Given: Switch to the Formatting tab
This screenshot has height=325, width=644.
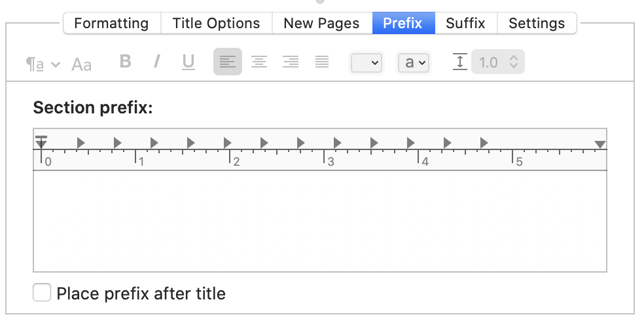Looking at the screenshot, I should tap(112, 23).
